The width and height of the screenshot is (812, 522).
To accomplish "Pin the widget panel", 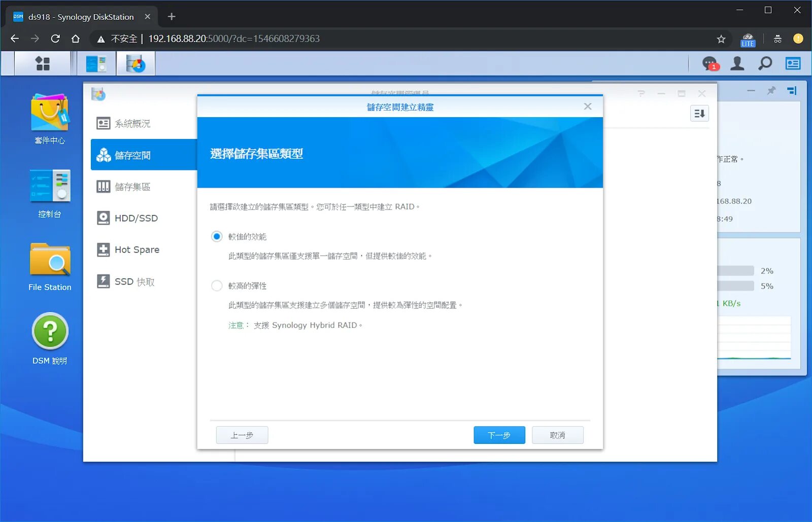I will (771, 91).
